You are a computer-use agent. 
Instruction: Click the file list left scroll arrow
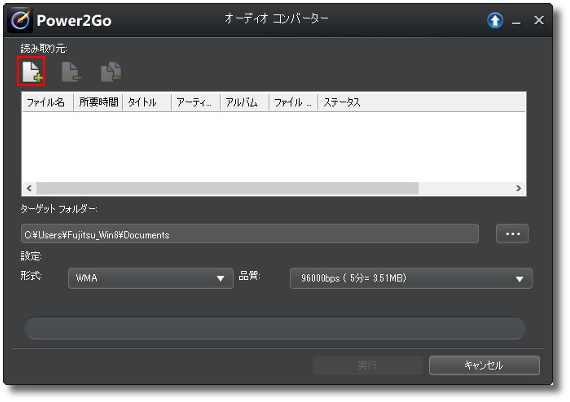pyautogui.click(x=29, y=188)
